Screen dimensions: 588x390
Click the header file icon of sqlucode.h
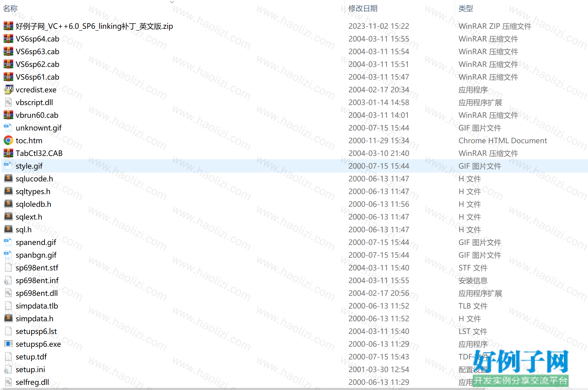pyautogui.click(x=8, y=179)
